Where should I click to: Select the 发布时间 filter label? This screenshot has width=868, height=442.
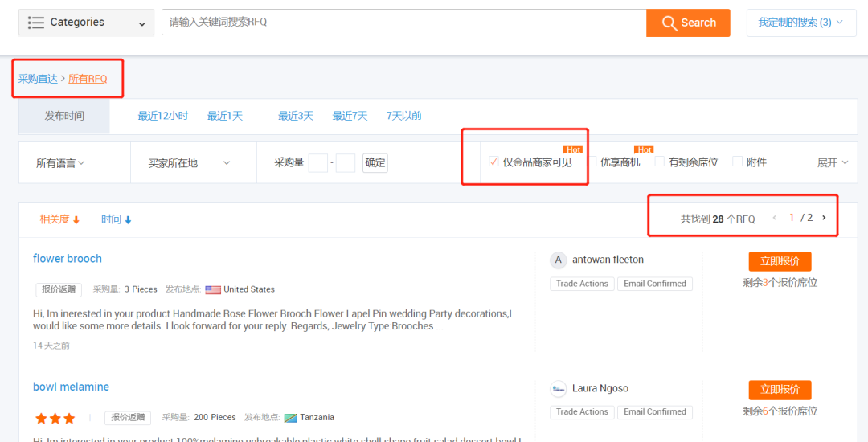(x=64, y=117)
